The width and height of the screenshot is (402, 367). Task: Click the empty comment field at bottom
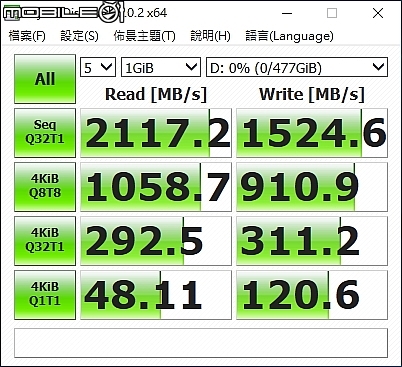click(201, 343)
